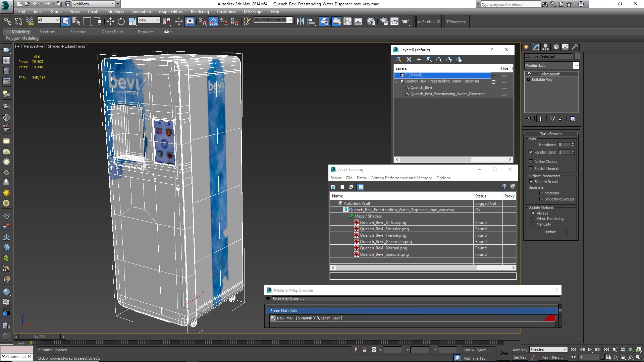The image size is (644, 362).
Task: Open the Modify command panel tab
Action: [x=536, y=47]
